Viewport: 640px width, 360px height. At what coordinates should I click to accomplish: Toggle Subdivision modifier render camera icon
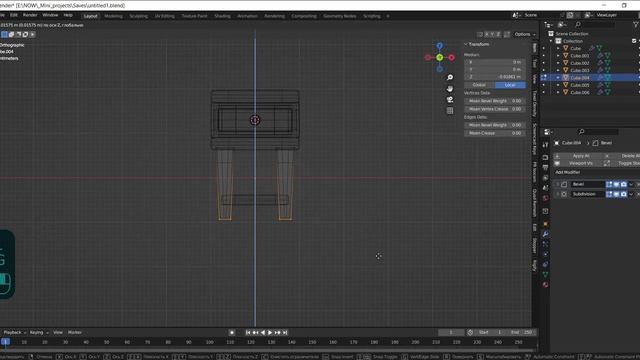click(624, 194)
